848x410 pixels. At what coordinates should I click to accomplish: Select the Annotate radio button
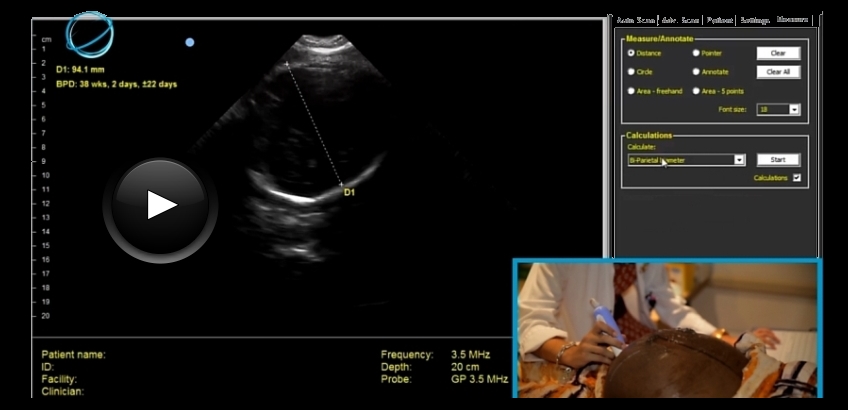[696, 71]
